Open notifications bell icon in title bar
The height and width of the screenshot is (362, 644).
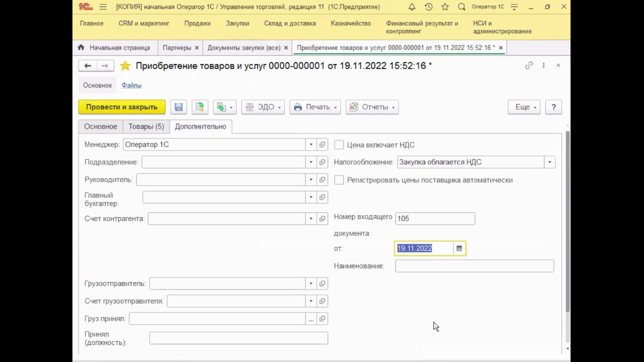[412, 7]
